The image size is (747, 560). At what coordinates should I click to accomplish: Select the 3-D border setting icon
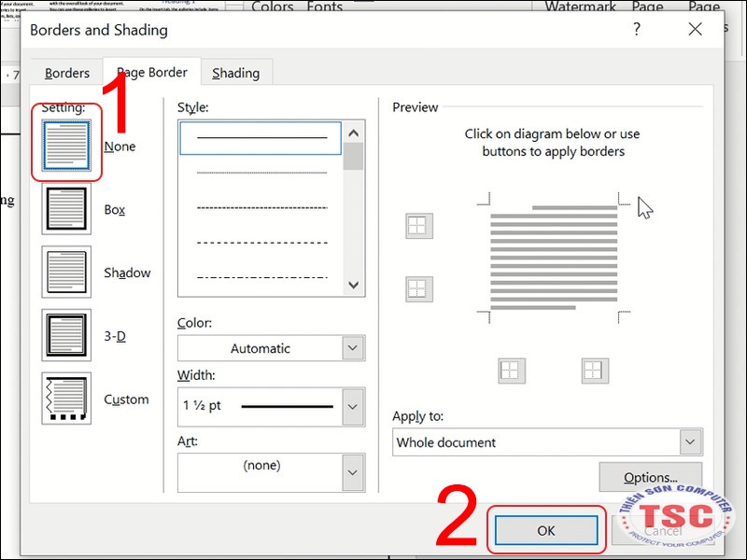[x=66, y=335]
